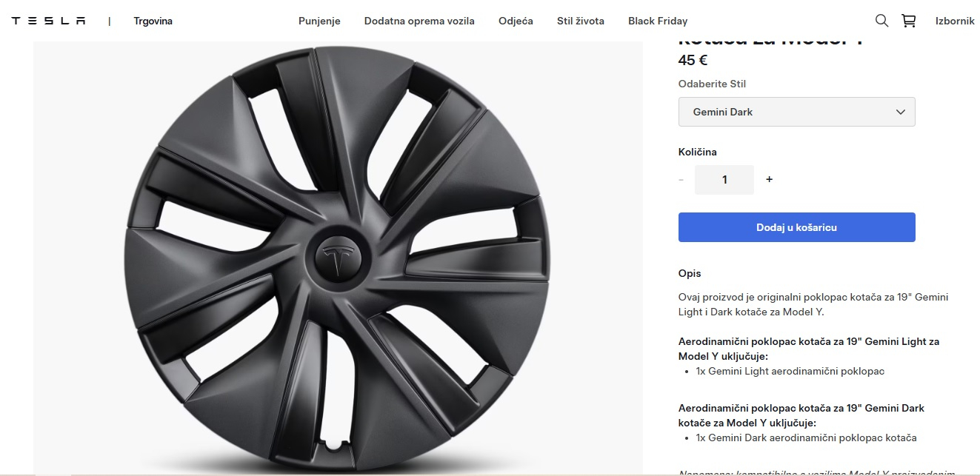Increase quantity with the plus button
The height and width of the screenshot is (476, 980).
click(x=769, y=179)
